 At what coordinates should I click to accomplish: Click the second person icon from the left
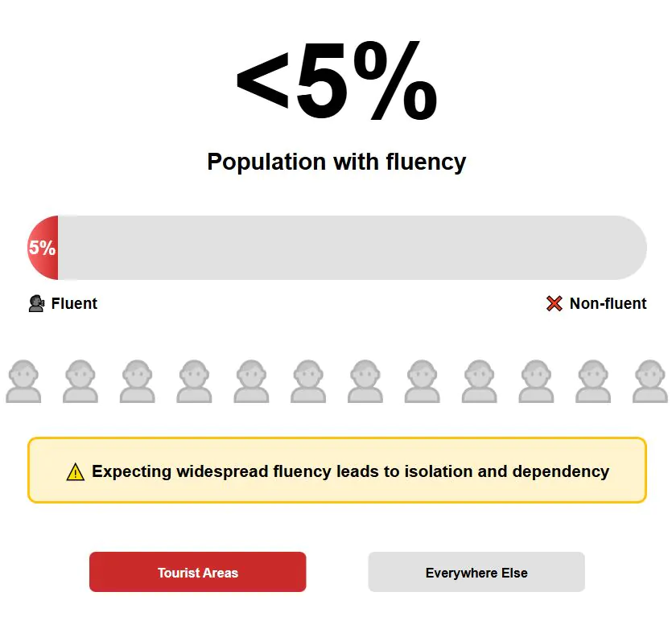point(80,381)
